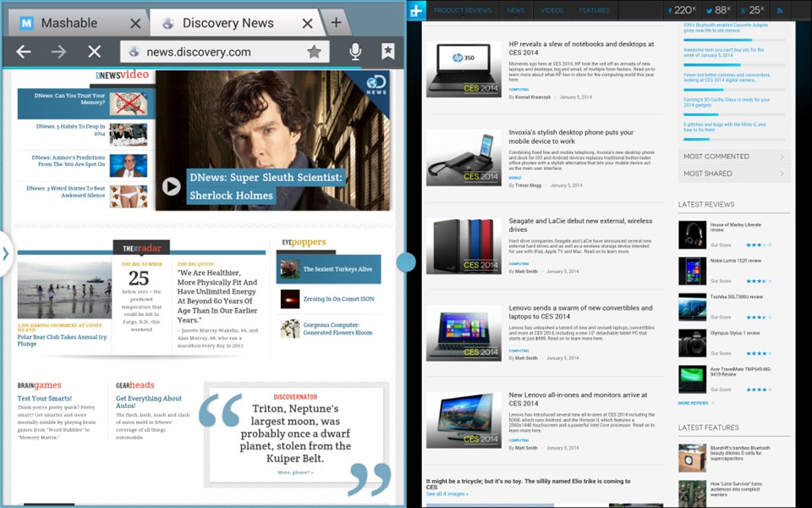
Task: Tap the browser forward arrow
Action: click(x=58, y=52)
